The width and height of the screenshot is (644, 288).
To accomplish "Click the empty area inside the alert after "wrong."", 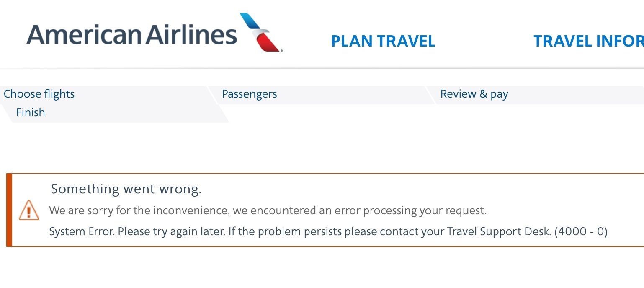I will pos(419,189).
